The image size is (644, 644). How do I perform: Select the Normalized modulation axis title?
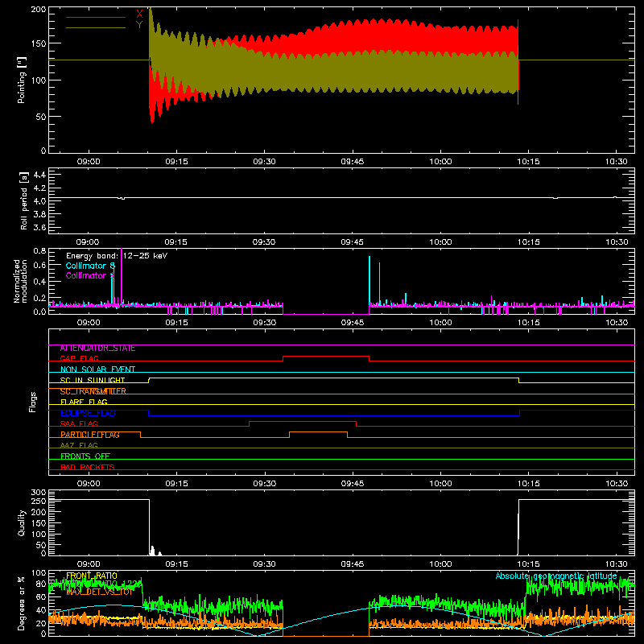tap(20, 281)
